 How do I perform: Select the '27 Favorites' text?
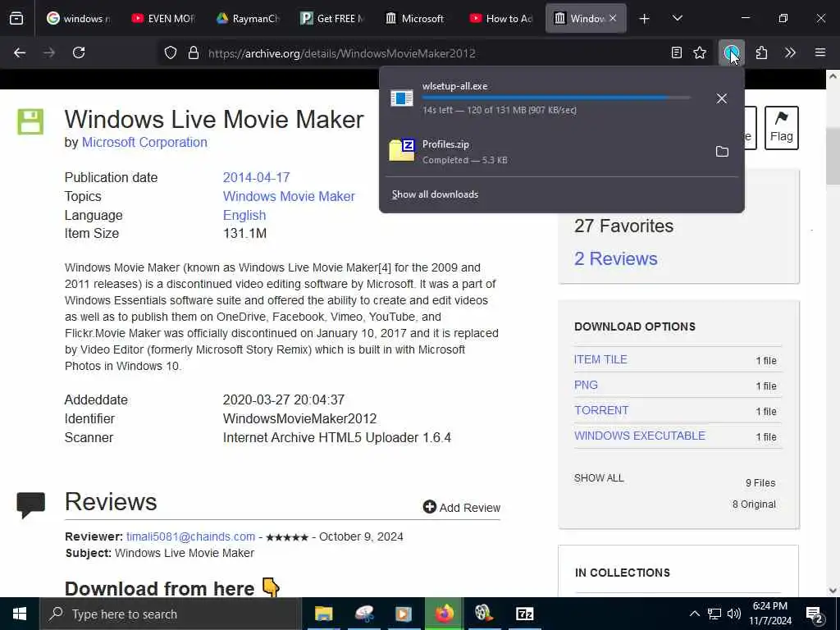click(x=623, y=226)
